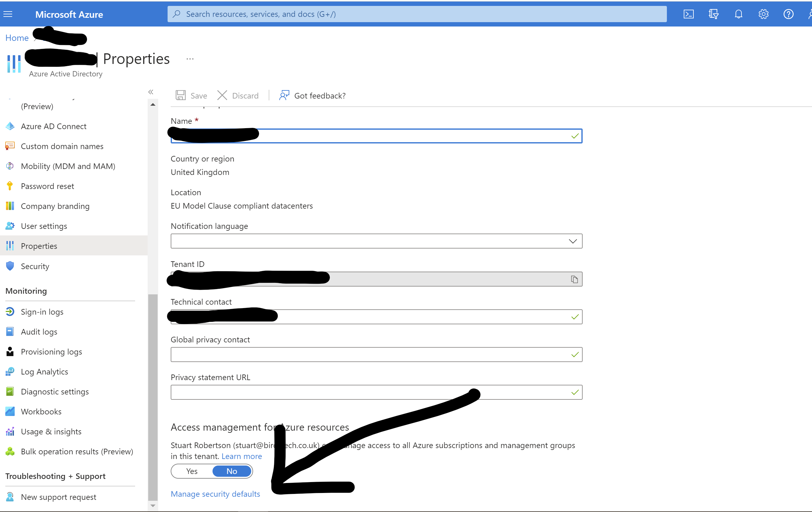This screenshot has width=812, height=512.
Task: Open Workbooks menu item
Action: [x=41, y=412]
